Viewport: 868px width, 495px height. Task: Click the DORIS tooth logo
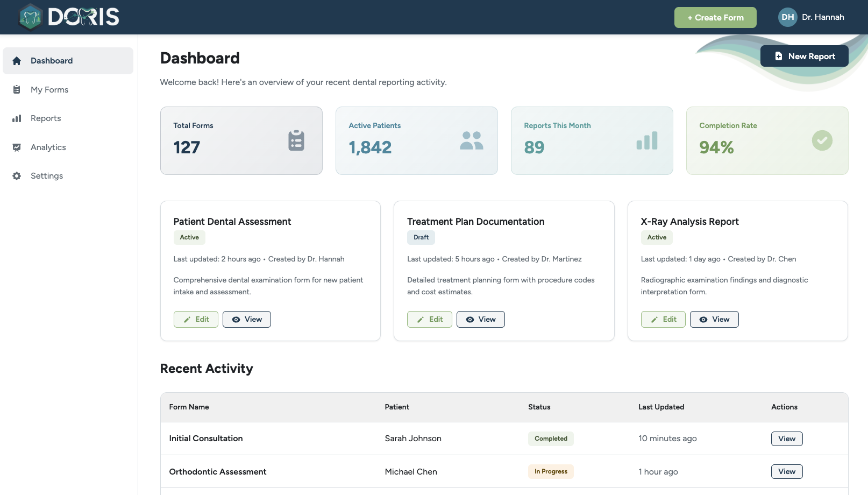point(30,17)
